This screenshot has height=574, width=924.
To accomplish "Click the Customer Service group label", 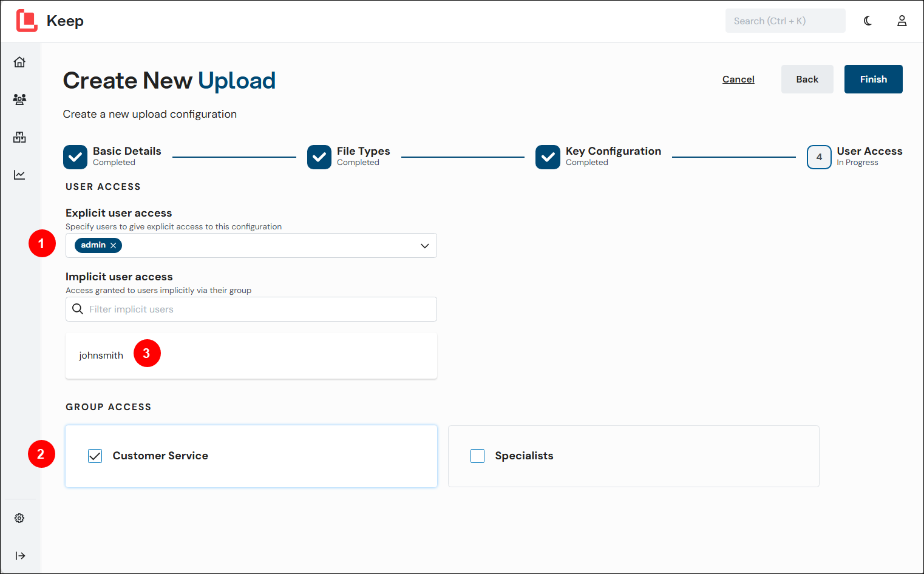I will (160, 456).
